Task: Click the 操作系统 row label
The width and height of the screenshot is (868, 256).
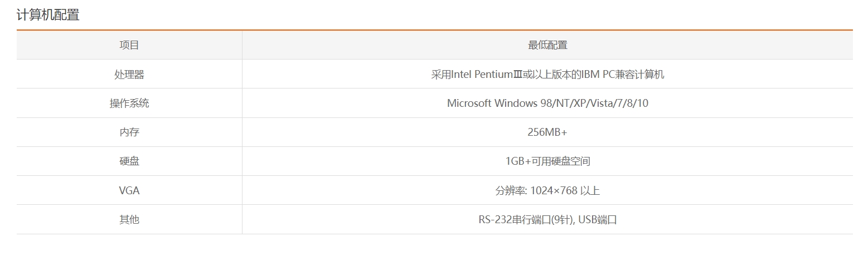Action: pos(129,103)
